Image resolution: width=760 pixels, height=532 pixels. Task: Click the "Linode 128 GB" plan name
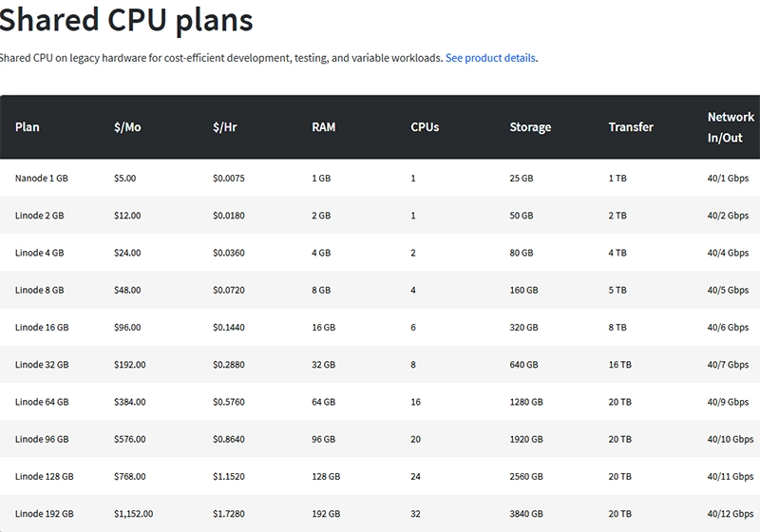click(45, 477)
